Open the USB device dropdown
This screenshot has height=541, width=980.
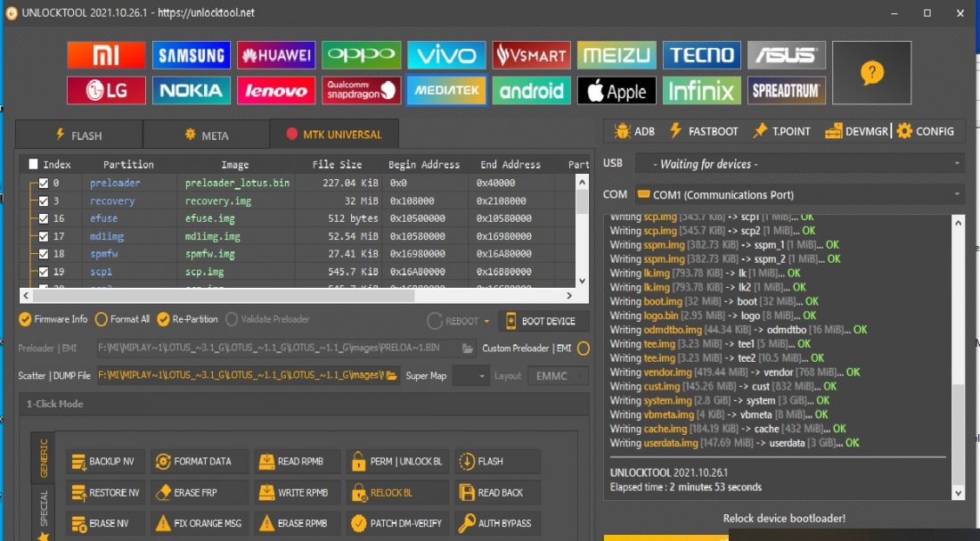pos(799,164)
